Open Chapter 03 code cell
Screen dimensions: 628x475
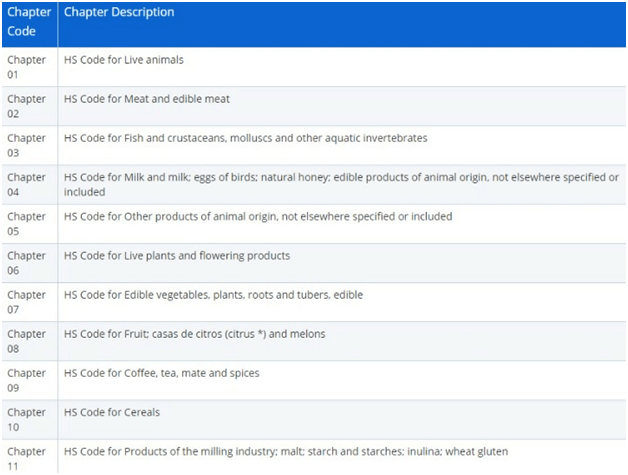(27, 145)
